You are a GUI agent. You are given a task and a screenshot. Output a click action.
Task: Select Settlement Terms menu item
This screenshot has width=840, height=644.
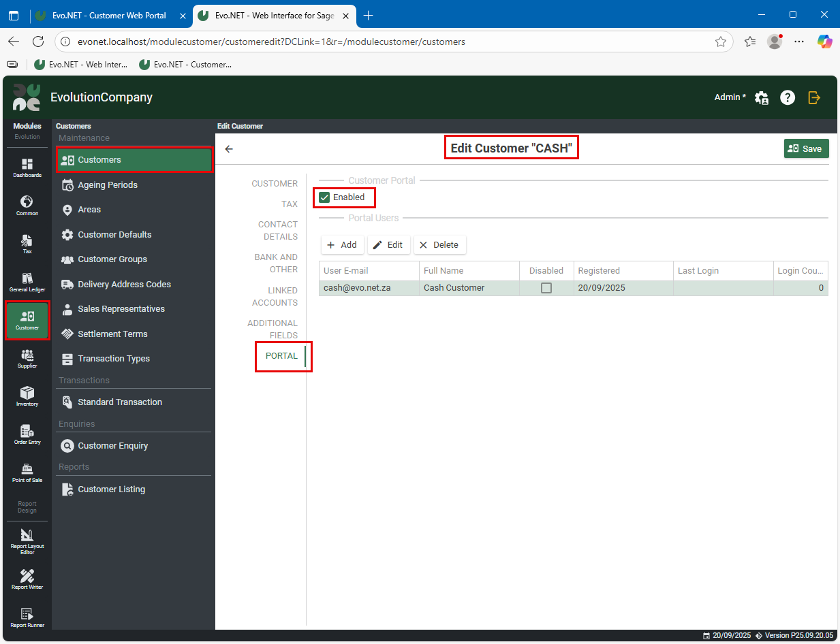[112, 334]
